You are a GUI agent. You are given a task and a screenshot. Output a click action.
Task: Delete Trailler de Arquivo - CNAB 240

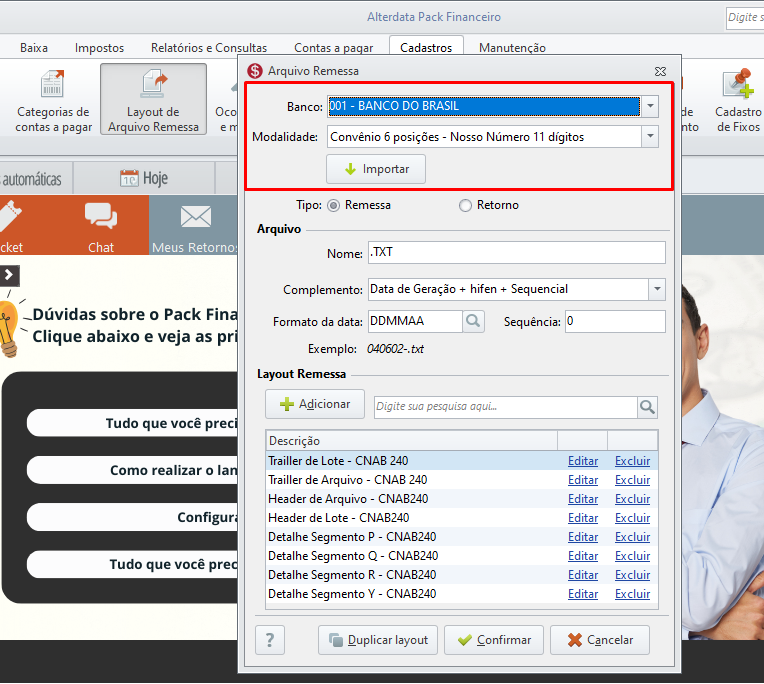pos(632,480)
